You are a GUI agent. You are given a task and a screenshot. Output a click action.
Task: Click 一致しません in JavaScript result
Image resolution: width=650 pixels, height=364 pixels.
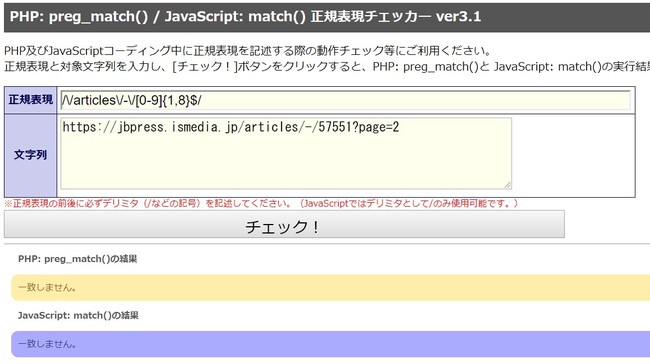coord(47,344)
